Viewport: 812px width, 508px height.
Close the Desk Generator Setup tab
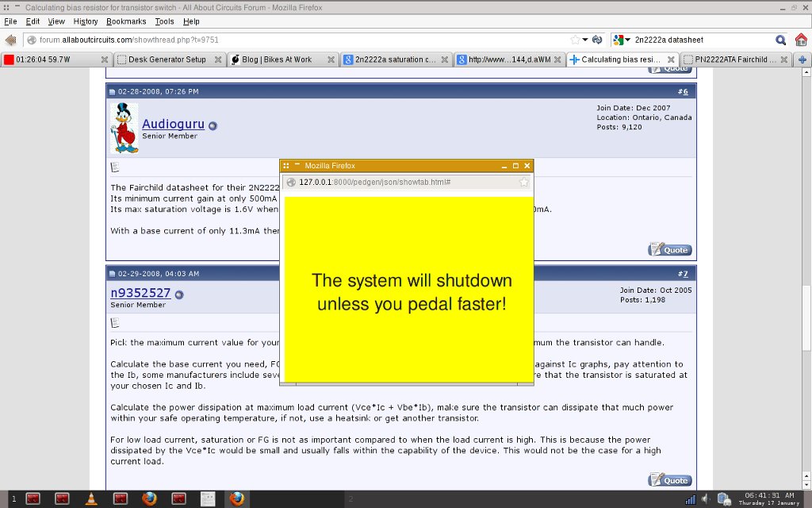coord(218,60)
